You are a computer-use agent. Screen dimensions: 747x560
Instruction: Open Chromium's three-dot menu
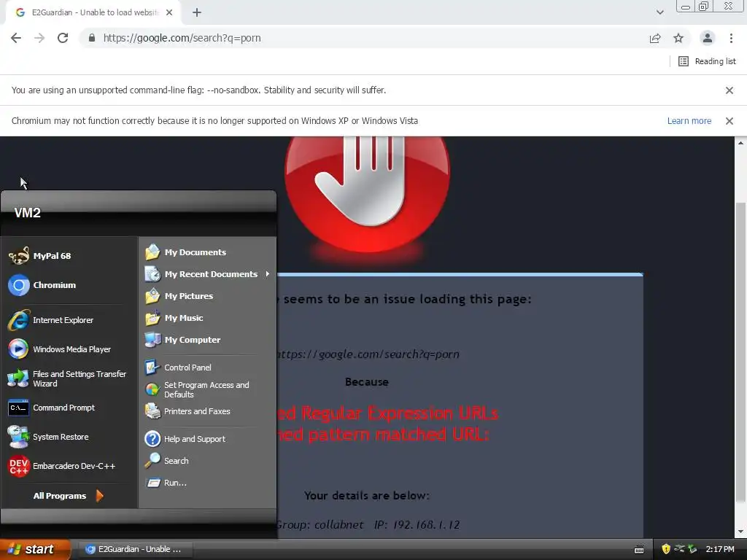pos(731,38)
